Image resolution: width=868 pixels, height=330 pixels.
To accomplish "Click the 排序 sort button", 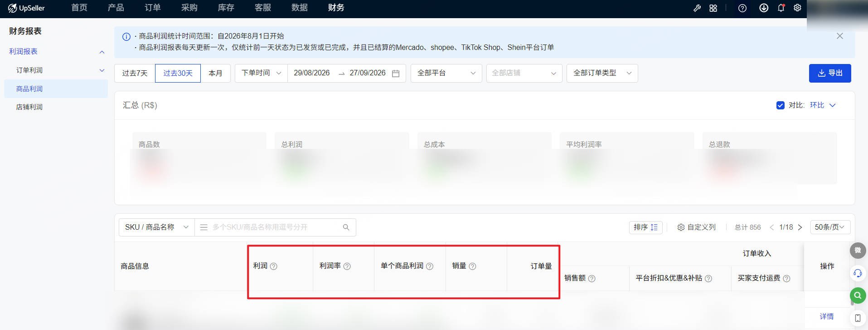I will pos(645,227).
